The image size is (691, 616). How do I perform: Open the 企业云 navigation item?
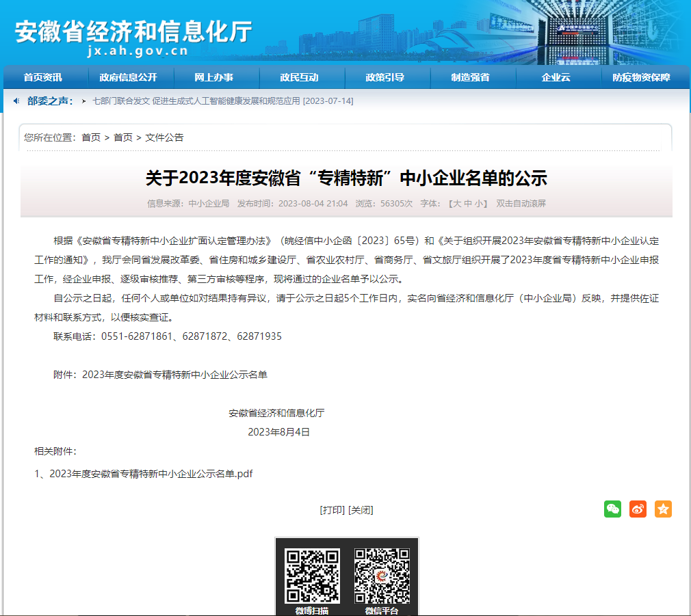pos(556,77)
